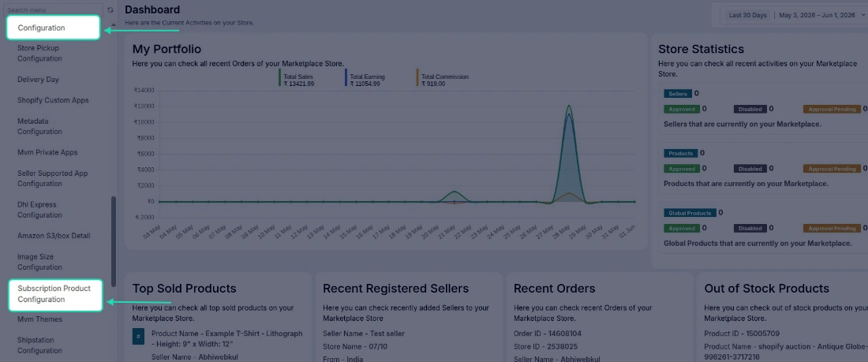Go to Delivery Day settings
This screenshot has height=362, width=868.
coord(38,80)
